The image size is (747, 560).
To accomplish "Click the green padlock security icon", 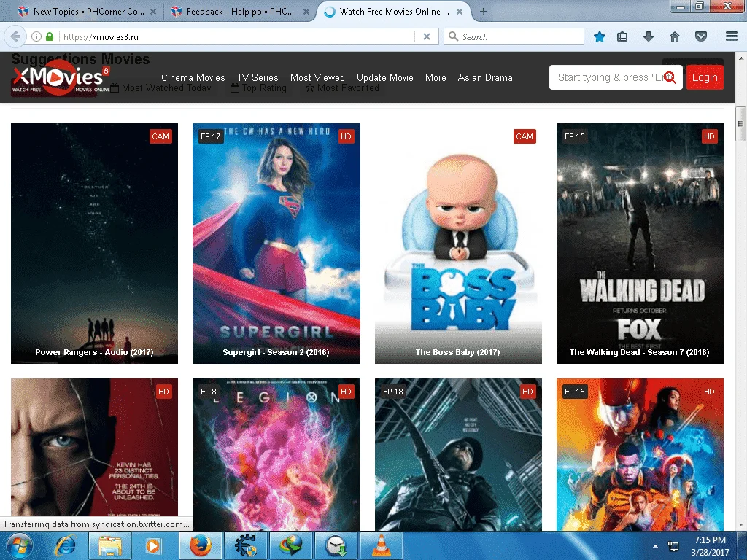I will tap(50, 36).
